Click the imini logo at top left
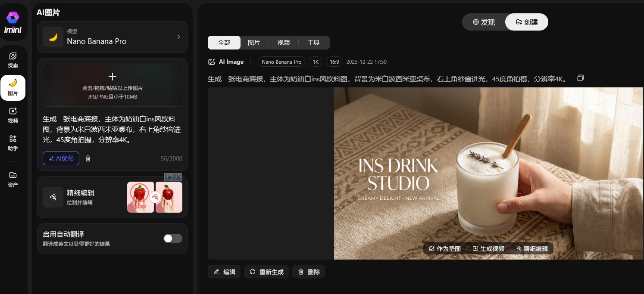Viewport: 644px width, 294px height. 13,21
